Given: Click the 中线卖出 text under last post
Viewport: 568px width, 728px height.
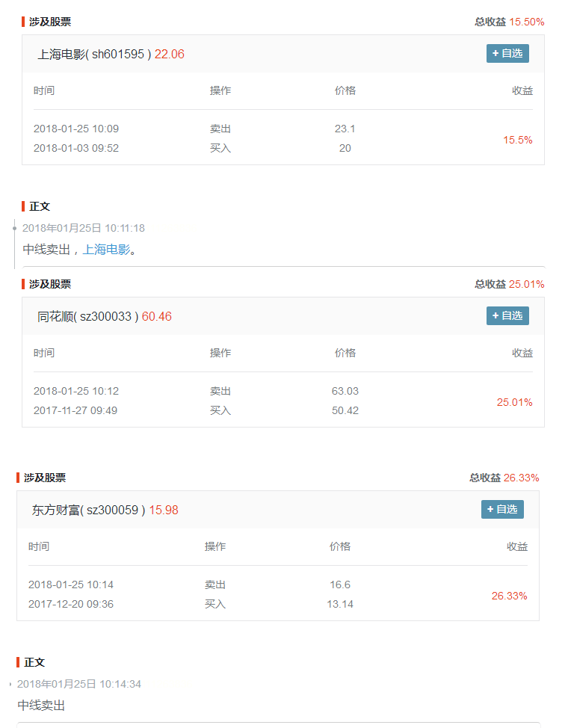Looking at the screenshot, I should pos(42,705).
